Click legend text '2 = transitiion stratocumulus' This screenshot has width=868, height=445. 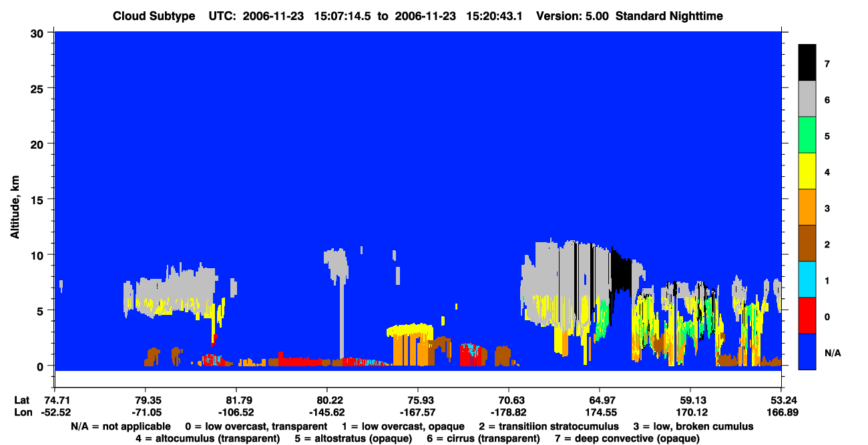550,426
